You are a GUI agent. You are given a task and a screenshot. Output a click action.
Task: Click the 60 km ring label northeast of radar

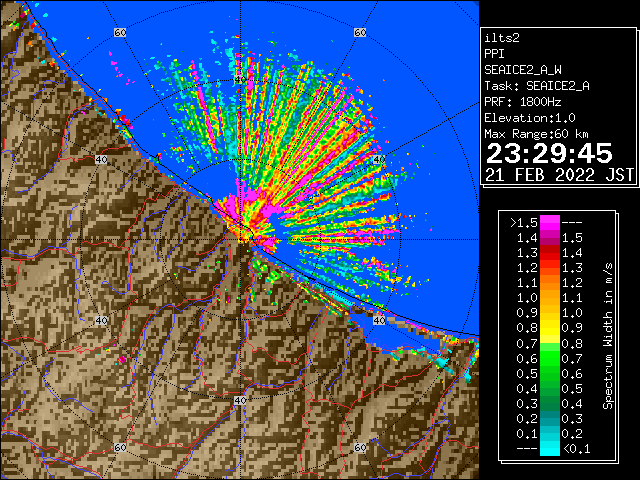point(360,32)
